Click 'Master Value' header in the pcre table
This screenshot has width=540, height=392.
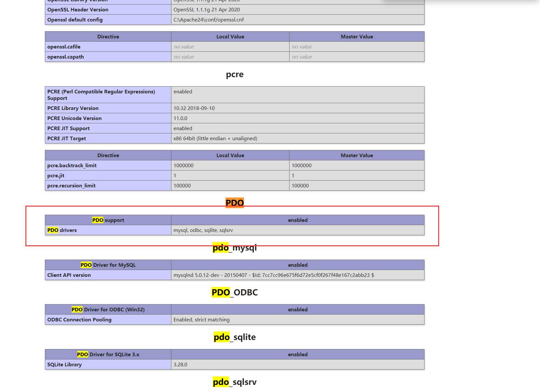coord(357,155)
